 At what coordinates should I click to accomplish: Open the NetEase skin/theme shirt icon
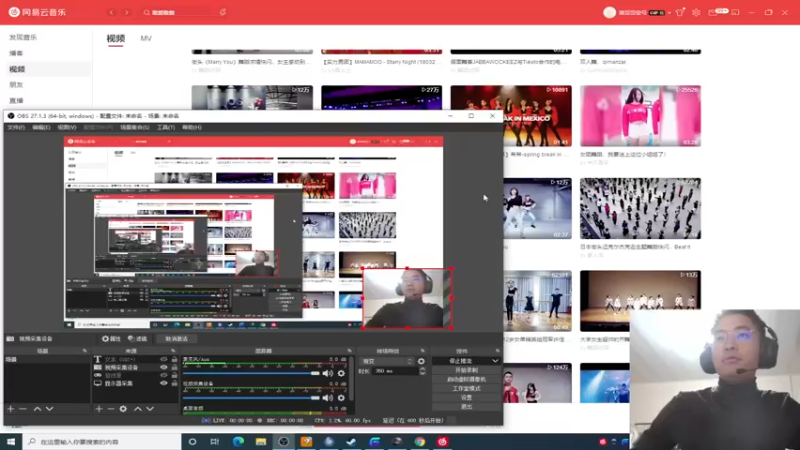click(x=680, y=12)
